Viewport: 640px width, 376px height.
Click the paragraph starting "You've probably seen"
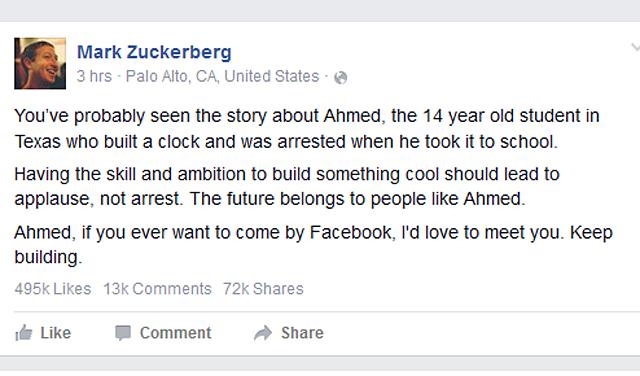(x=307, y=129)
